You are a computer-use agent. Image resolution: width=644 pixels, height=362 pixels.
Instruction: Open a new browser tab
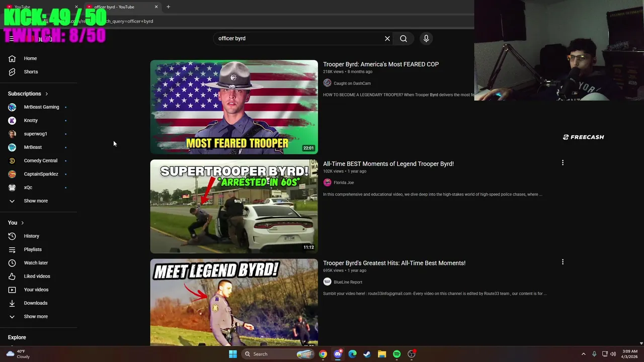point(168,7)
